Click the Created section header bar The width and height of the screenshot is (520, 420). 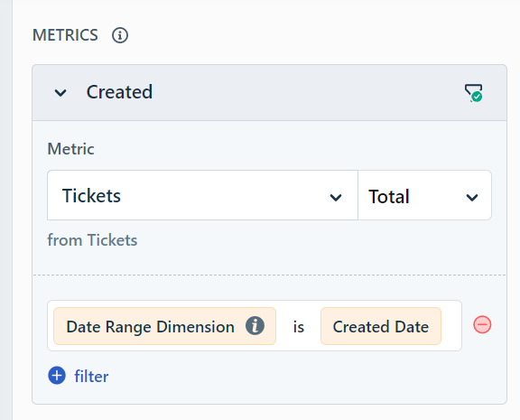(x=269, y=92)
